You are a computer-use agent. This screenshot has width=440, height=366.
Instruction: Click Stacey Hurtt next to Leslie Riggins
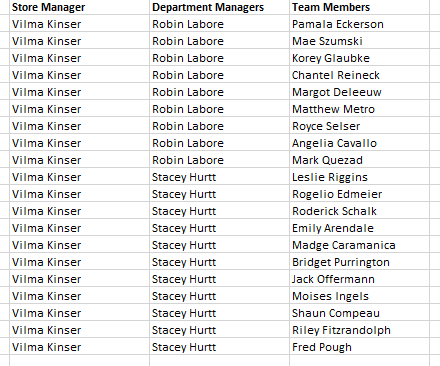219,177
